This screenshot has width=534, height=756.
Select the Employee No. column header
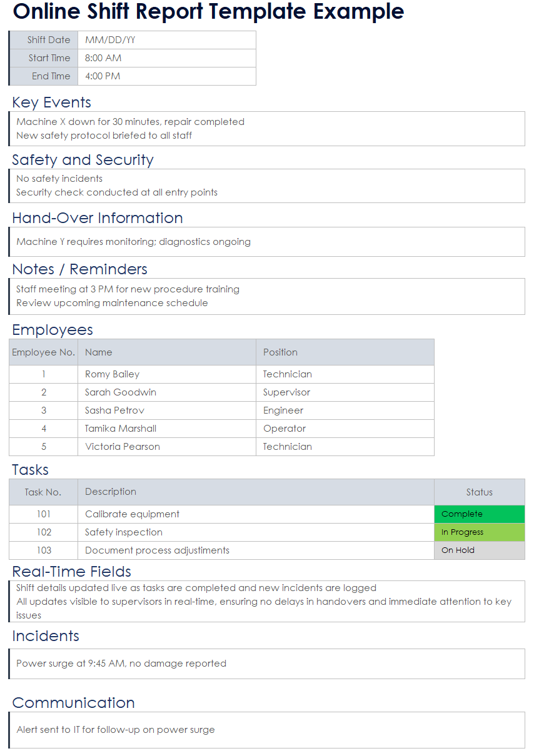coord(43,352)
